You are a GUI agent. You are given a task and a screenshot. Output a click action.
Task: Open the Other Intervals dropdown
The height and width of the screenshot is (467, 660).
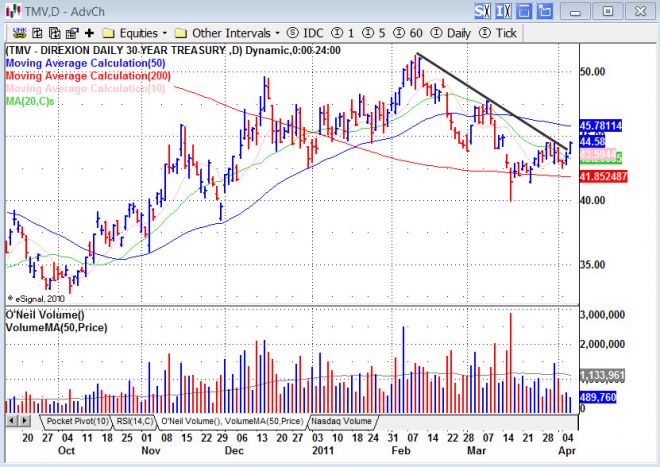[x=227, y=33]
